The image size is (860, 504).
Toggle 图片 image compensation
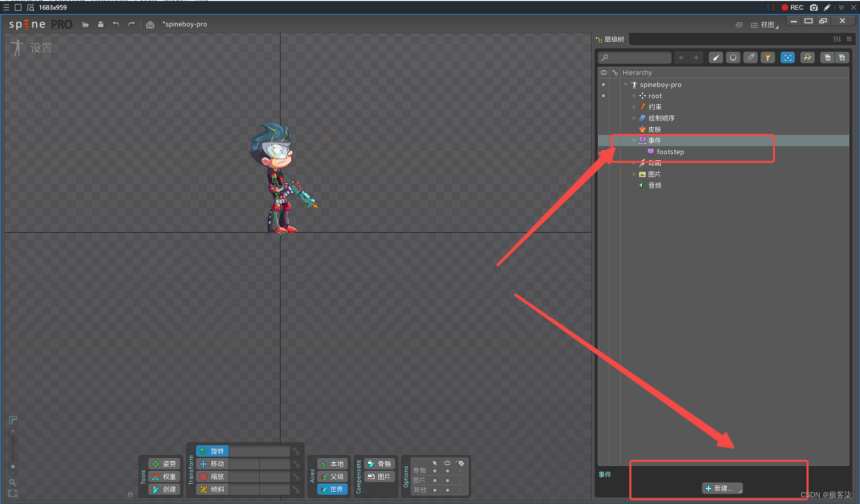coord(380,477)
